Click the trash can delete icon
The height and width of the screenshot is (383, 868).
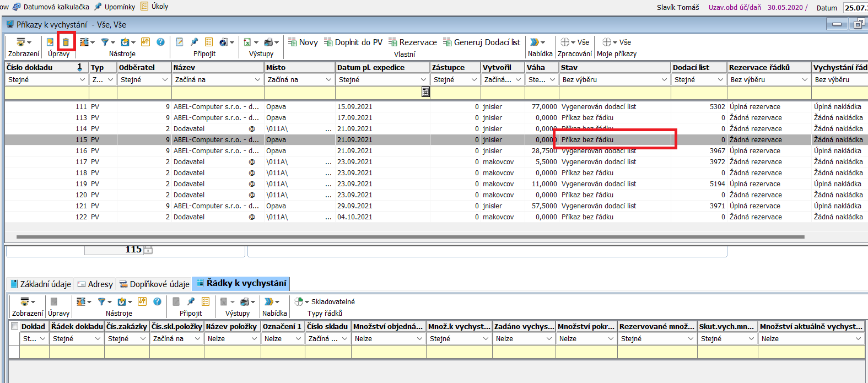(66, 42)
